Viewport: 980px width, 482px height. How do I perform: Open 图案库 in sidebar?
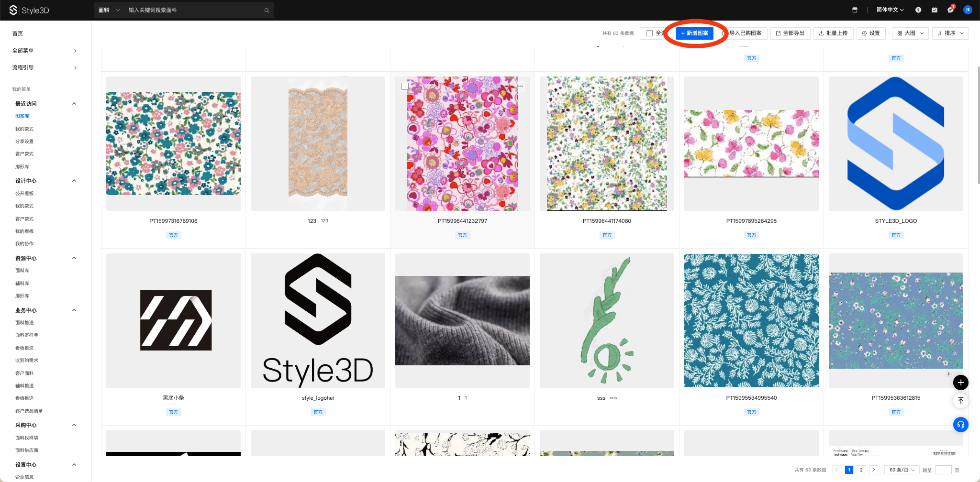point(22,116)
